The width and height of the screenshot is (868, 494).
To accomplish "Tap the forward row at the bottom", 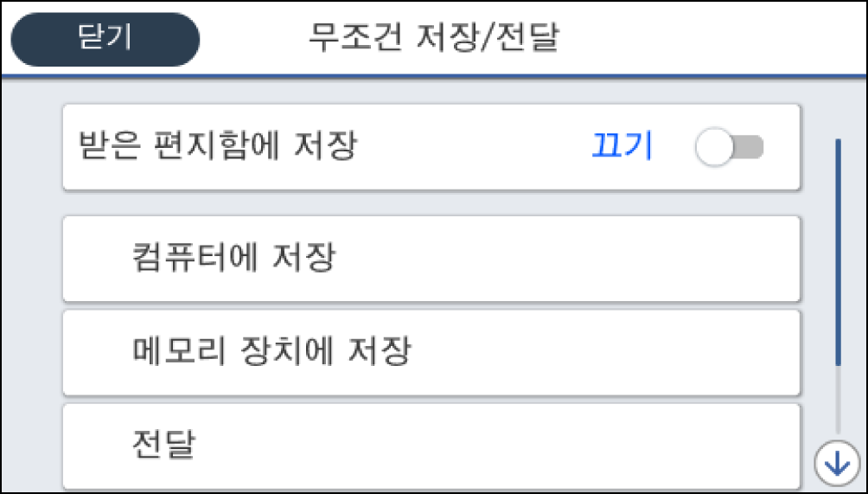I will click(x=431, y=445).
